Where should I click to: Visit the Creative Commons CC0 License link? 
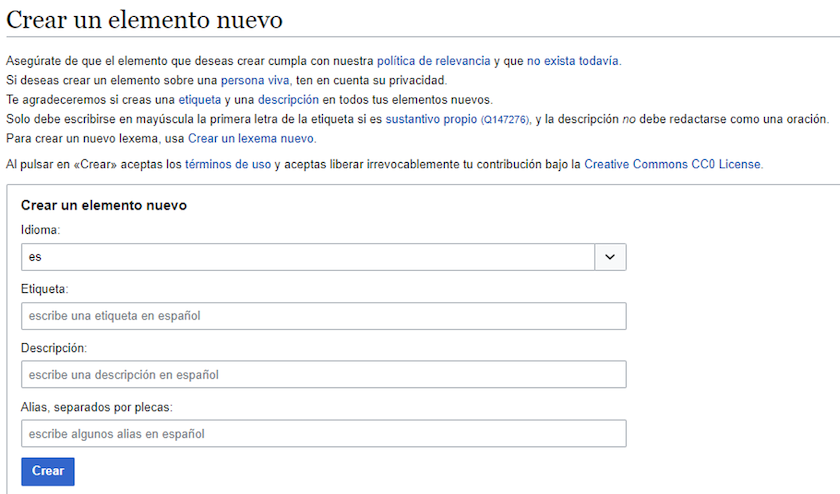[673, 164]
